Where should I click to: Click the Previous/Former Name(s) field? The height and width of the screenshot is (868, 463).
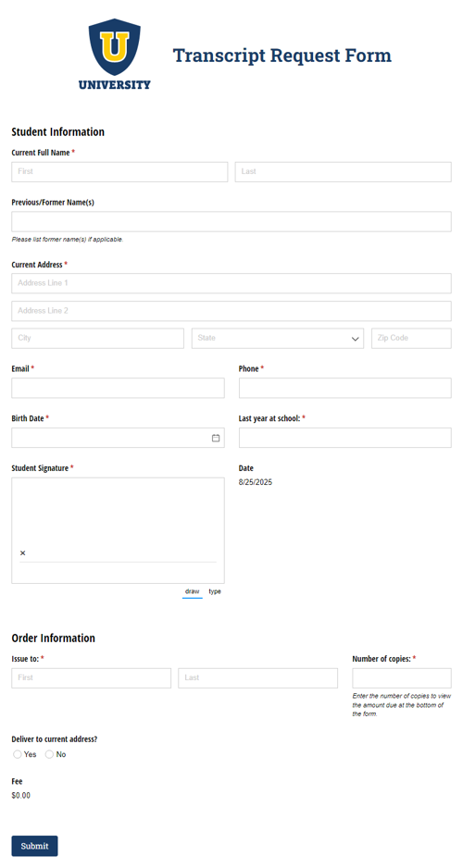coord(231,221)
